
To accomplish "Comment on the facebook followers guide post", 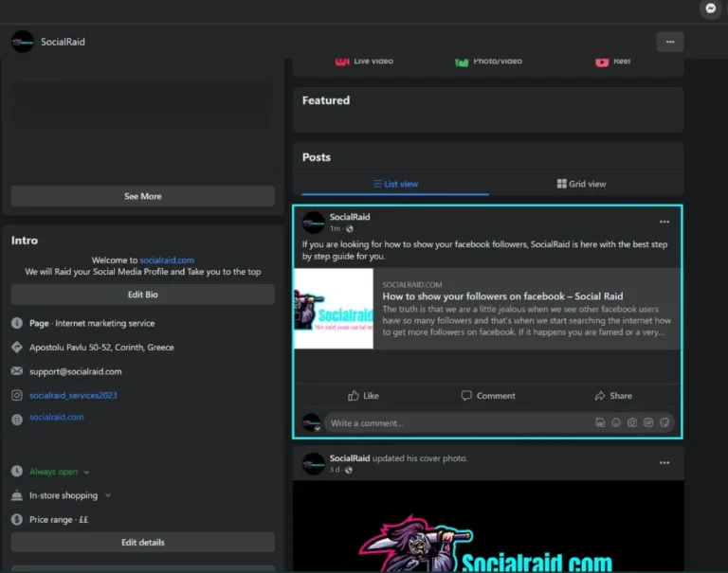I will (x=488, y=396).
